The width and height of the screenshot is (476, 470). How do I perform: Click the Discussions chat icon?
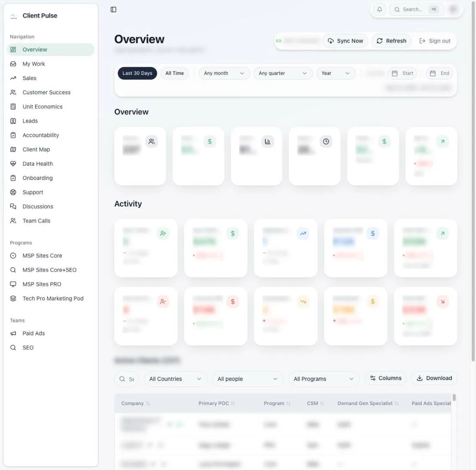click(x=13, y=206)
